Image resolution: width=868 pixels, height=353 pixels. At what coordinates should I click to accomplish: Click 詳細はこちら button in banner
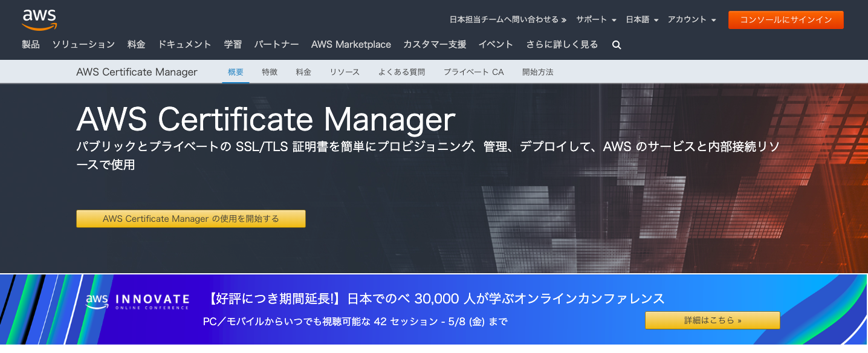713,320
